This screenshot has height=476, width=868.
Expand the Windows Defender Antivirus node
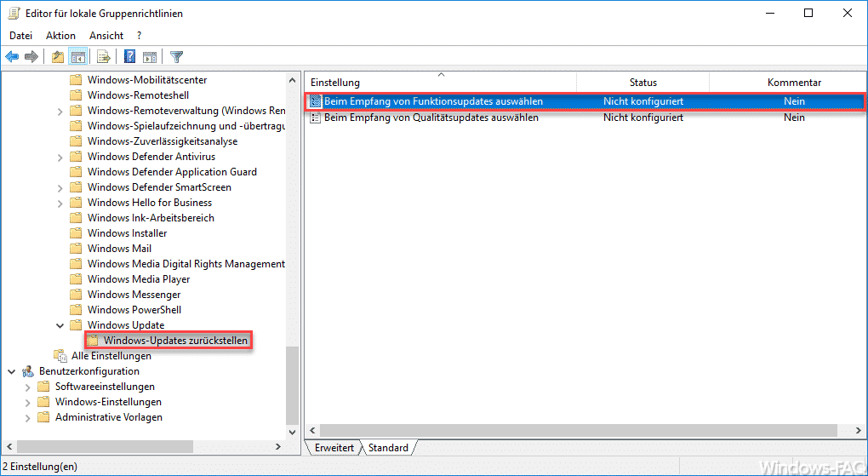click(60, 157)
